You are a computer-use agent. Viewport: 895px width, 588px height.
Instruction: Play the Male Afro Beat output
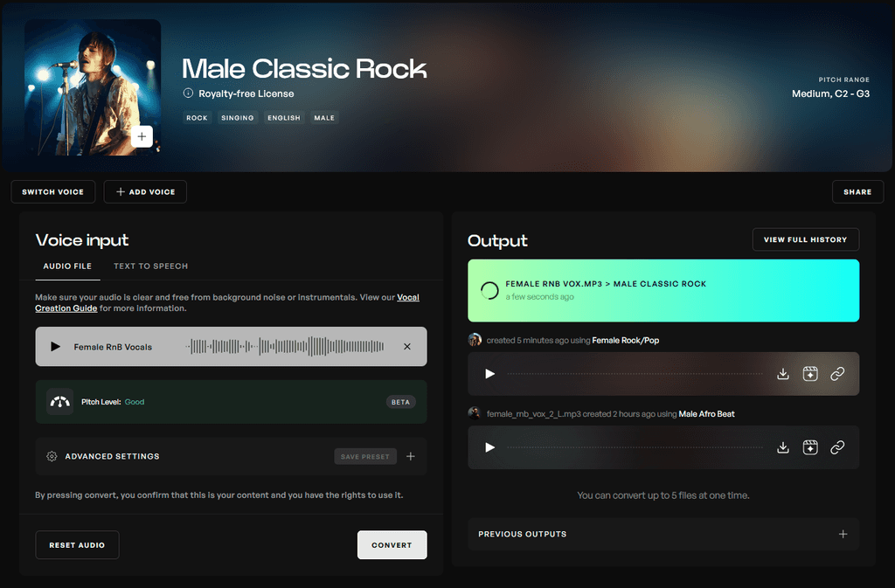489,447
